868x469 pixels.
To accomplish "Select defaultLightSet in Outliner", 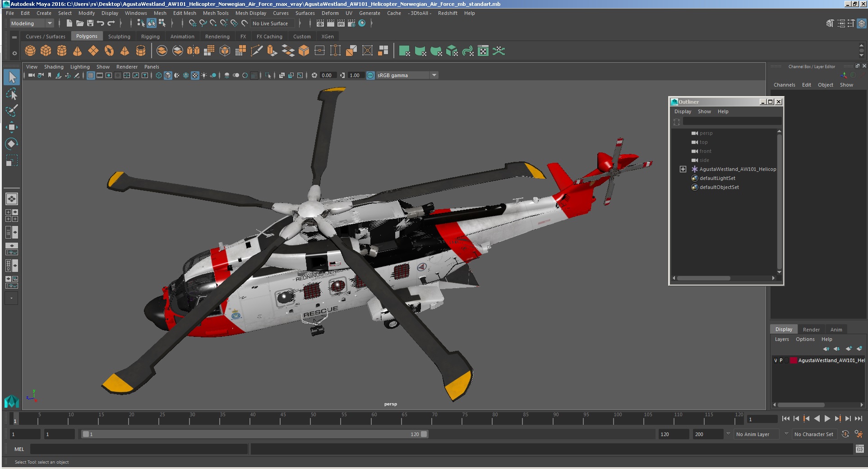I will point(717,178).
